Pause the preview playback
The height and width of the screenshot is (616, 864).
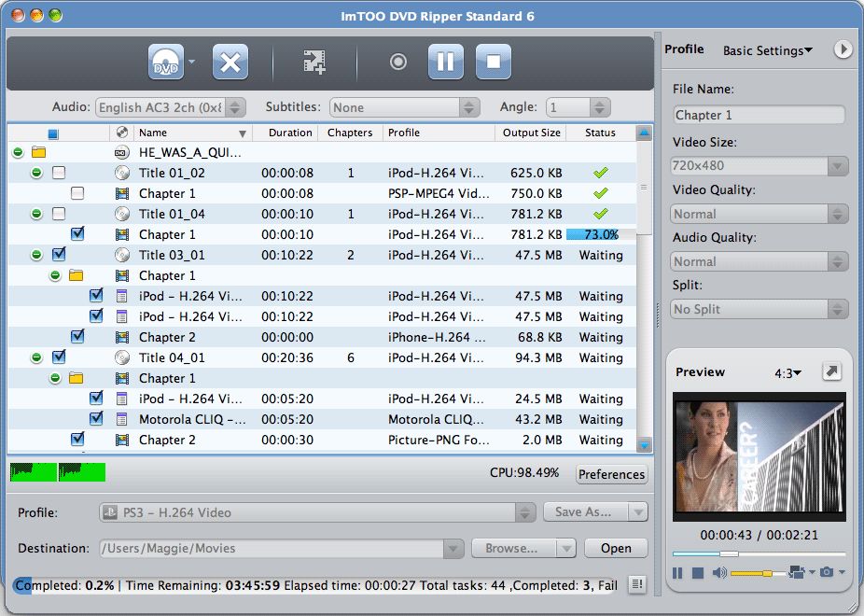(x=677, y=573)
